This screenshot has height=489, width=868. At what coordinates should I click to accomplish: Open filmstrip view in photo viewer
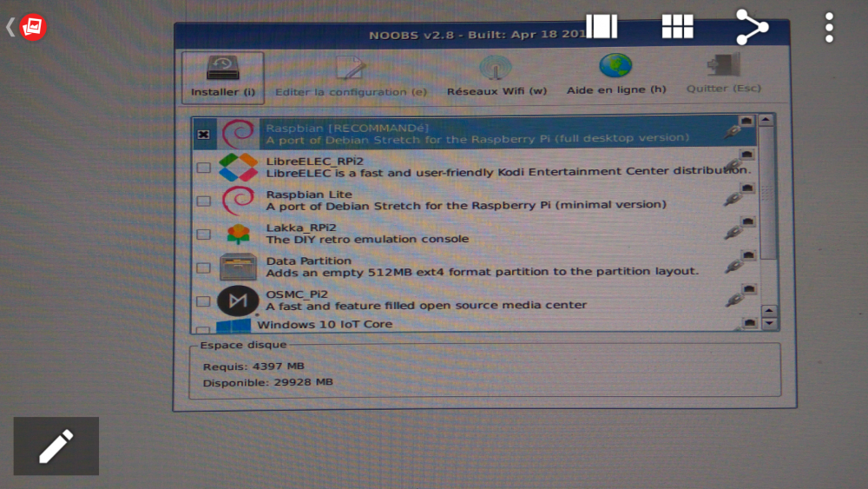pyautogui.click(x=602, y=26)
